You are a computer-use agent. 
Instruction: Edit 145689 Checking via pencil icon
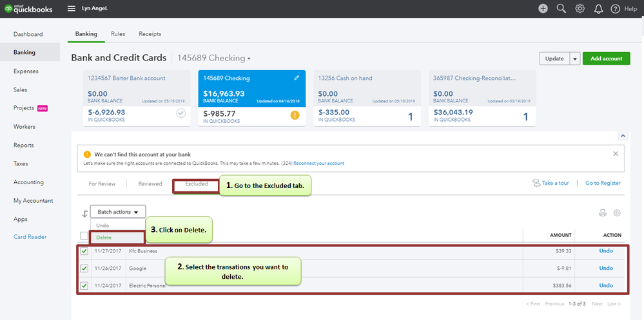297,78
